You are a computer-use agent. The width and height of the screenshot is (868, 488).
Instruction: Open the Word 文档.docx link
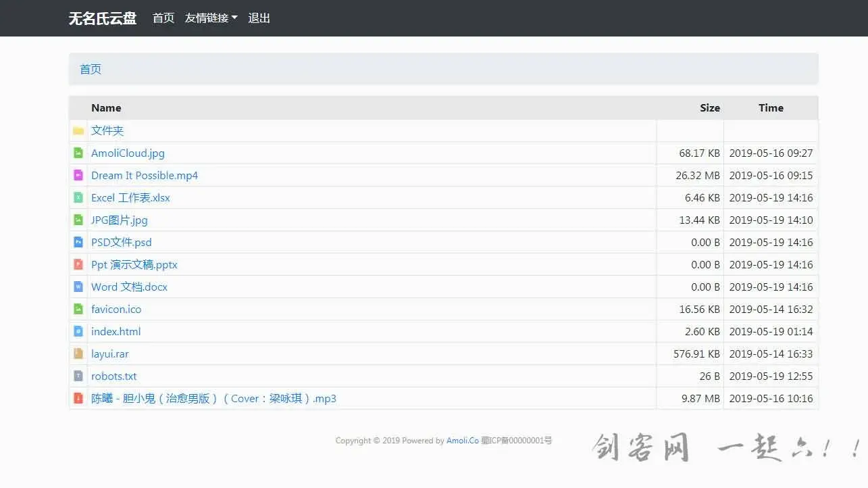129,287
